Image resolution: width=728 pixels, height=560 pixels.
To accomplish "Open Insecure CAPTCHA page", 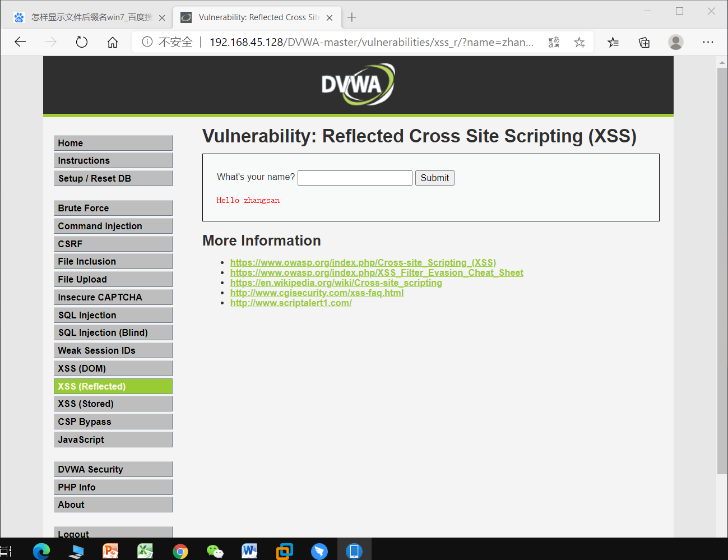I will click(113, 297).
